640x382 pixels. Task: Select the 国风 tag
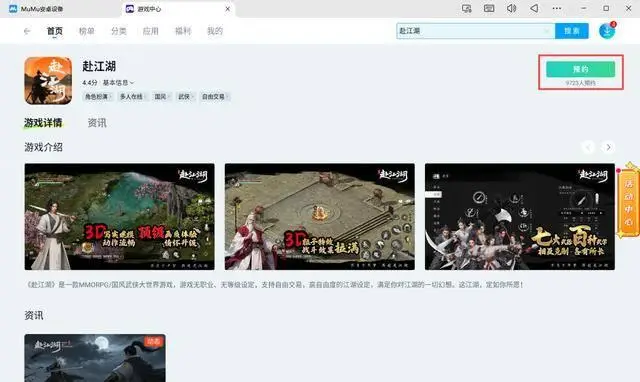click(x=162, y=97)
